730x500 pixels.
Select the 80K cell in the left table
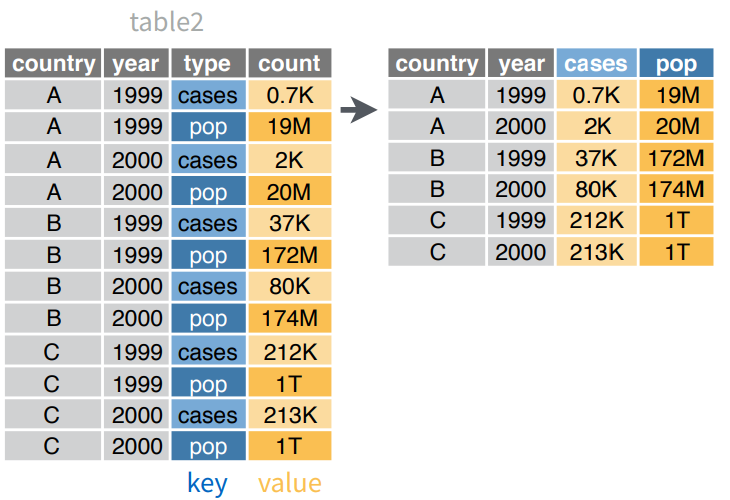click(x=290, y=286)
